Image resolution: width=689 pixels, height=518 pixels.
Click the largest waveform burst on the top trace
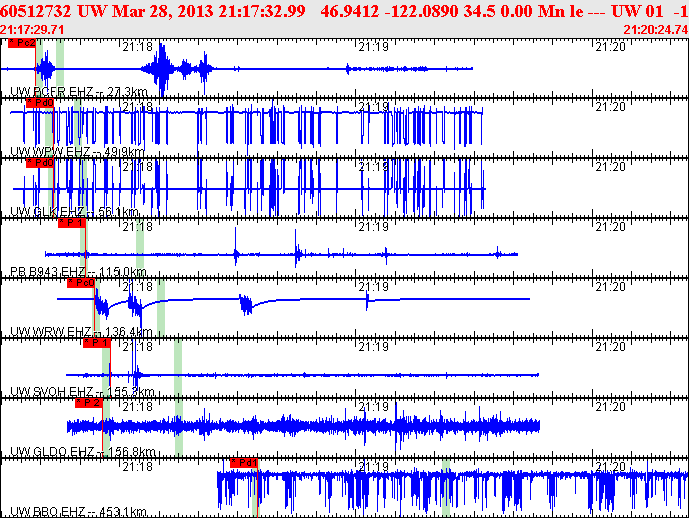(x=162, y=70)
